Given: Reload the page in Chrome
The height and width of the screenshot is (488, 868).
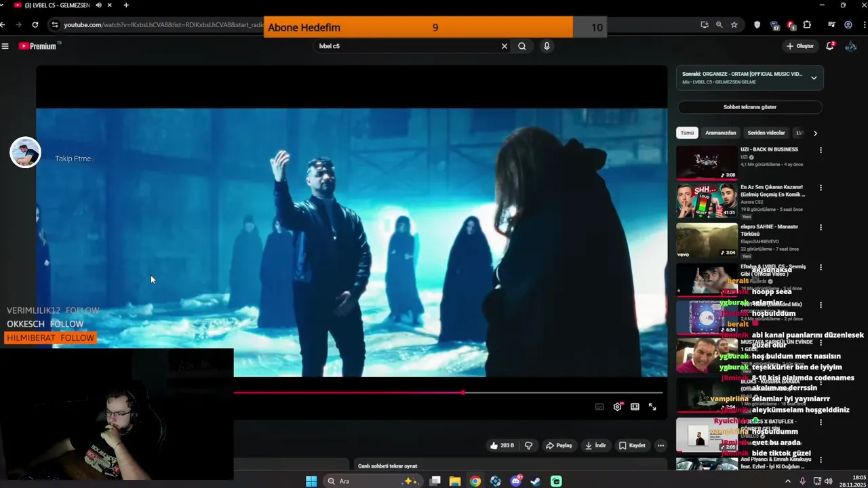Looking at the screenshot, I should tap(35, 24).
